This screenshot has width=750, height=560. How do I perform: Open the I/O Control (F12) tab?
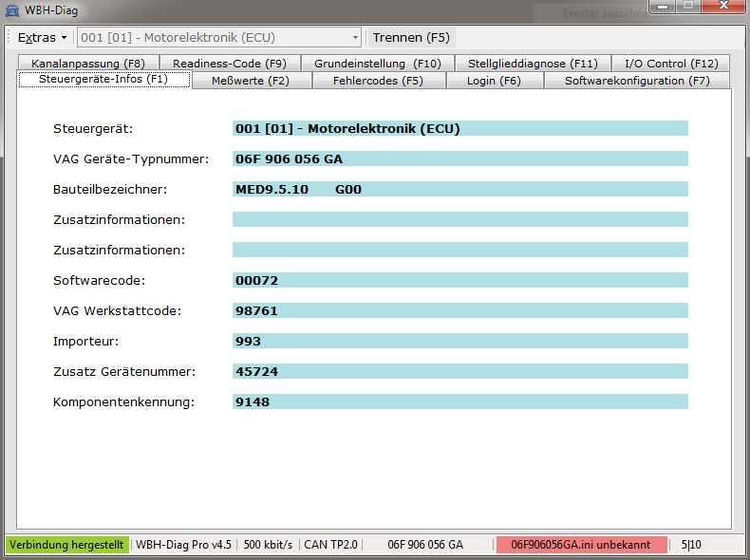[670, 64]
